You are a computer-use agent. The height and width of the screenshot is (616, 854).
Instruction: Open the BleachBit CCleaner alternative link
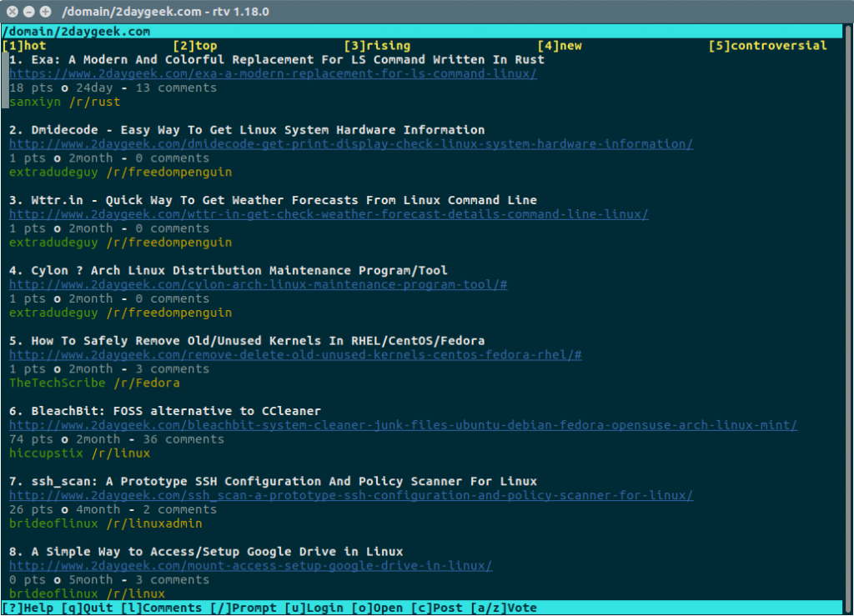pyautogui.click(x=402, y=424)
